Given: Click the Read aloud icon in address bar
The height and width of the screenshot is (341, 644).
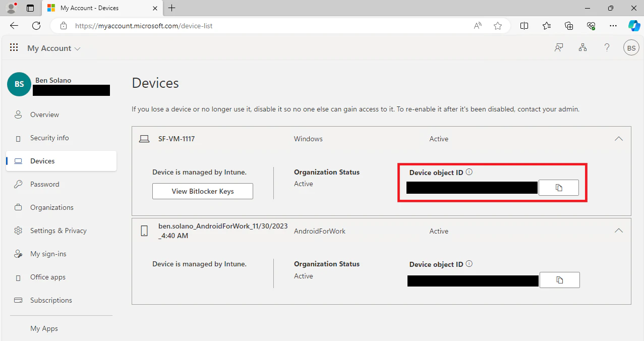Looking at the screenshot, I should [478, 26].
